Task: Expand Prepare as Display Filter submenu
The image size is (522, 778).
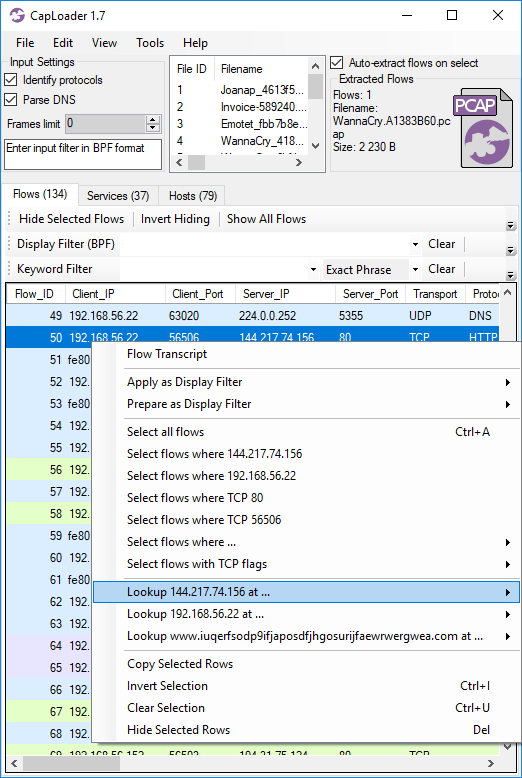Action: coord(307,404)
